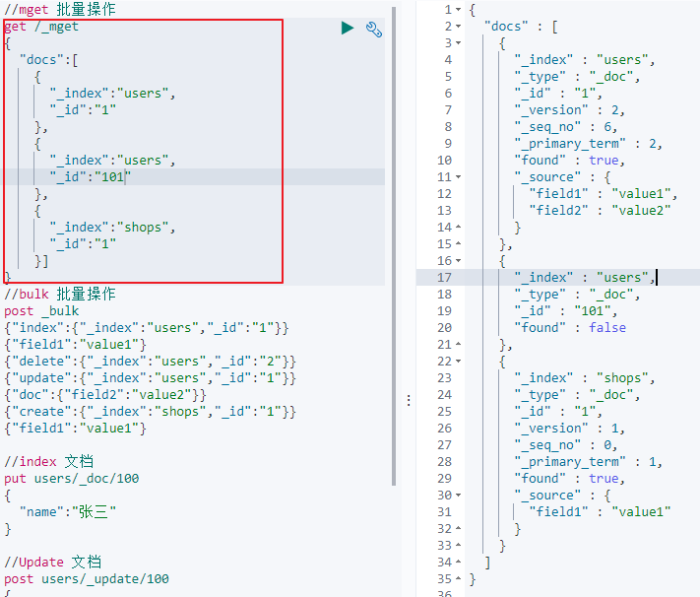Collapse the "docs" array at response line 2
This screenshot has width=700, height=597.
click(459, 27)
